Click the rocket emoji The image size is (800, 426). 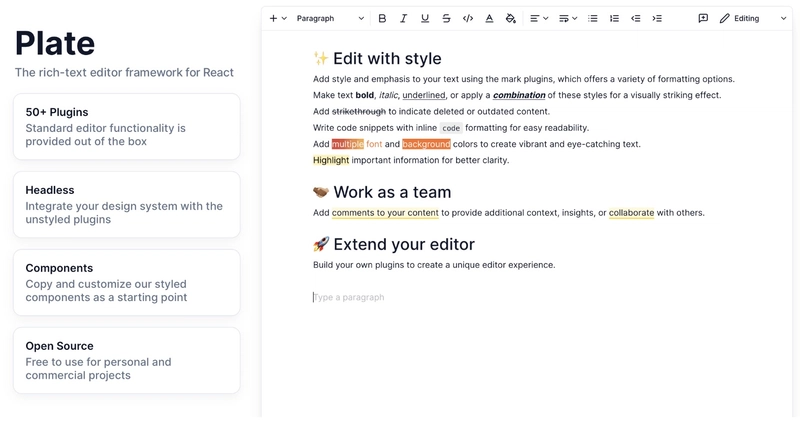click(321, 244)
